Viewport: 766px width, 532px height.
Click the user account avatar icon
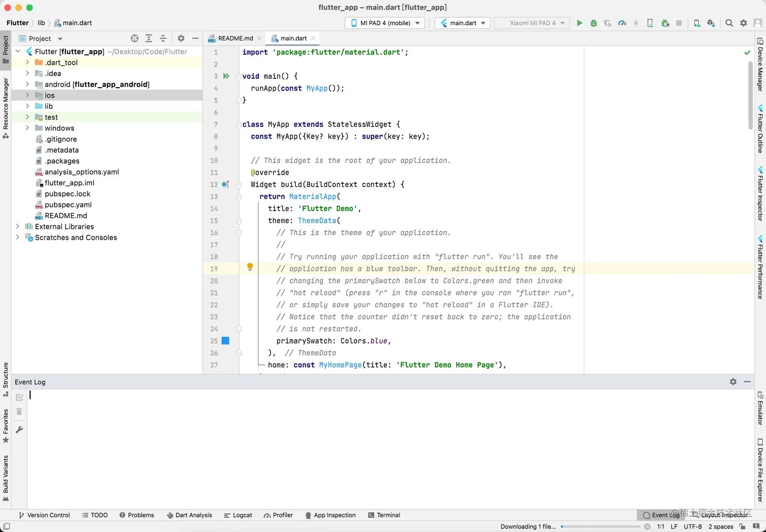click(x=758, y=23)
